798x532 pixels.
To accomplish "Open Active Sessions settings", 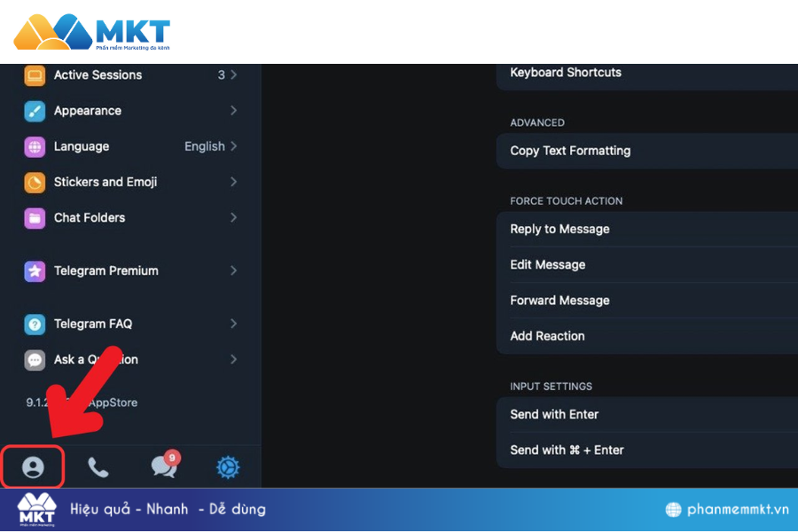I will coord(131,74).
